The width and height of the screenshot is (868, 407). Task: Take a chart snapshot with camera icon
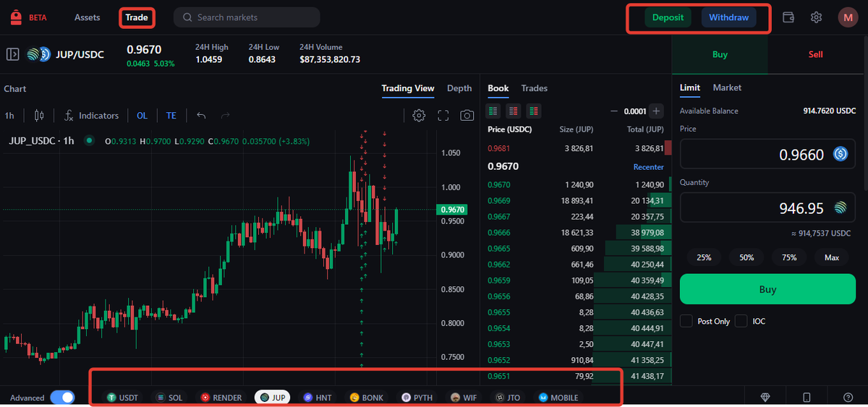click(x=467, y=116)
